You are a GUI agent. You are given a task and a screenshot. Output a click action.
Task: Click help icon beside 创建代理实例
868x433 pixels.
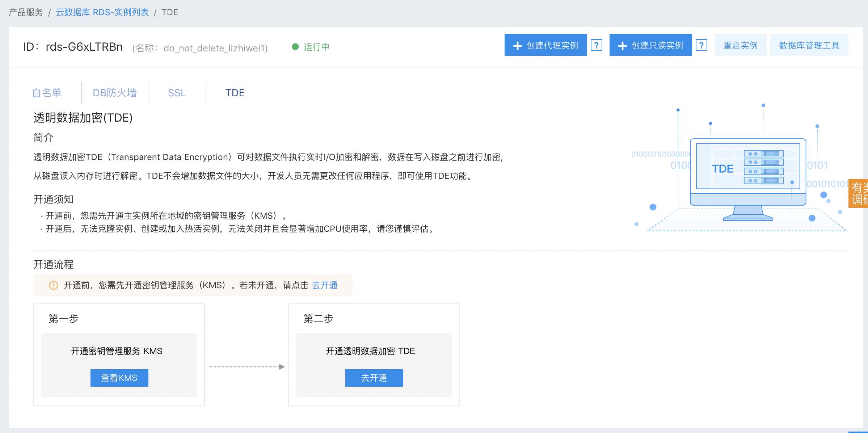[596, 45]
